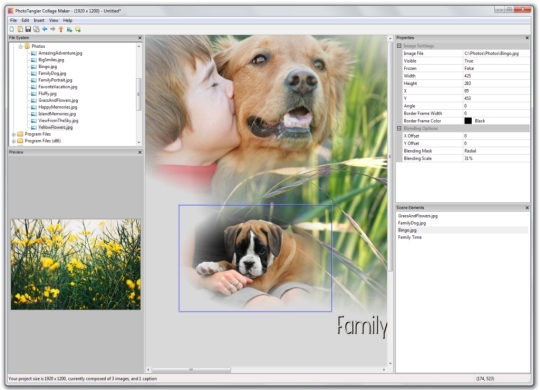Click the New blank document toolbar icon
540x390 pixels.
(12, 29)
